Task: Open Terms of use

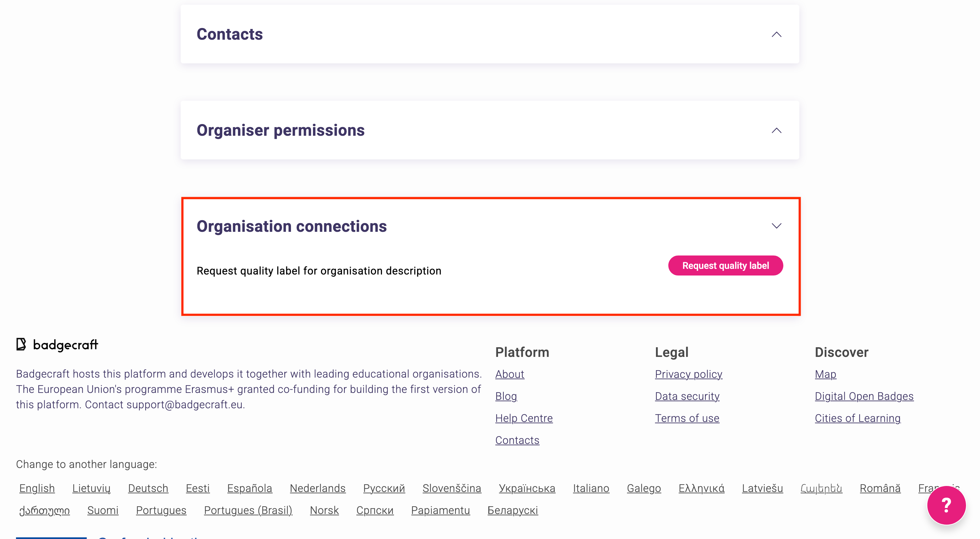Action: point(687,418)
